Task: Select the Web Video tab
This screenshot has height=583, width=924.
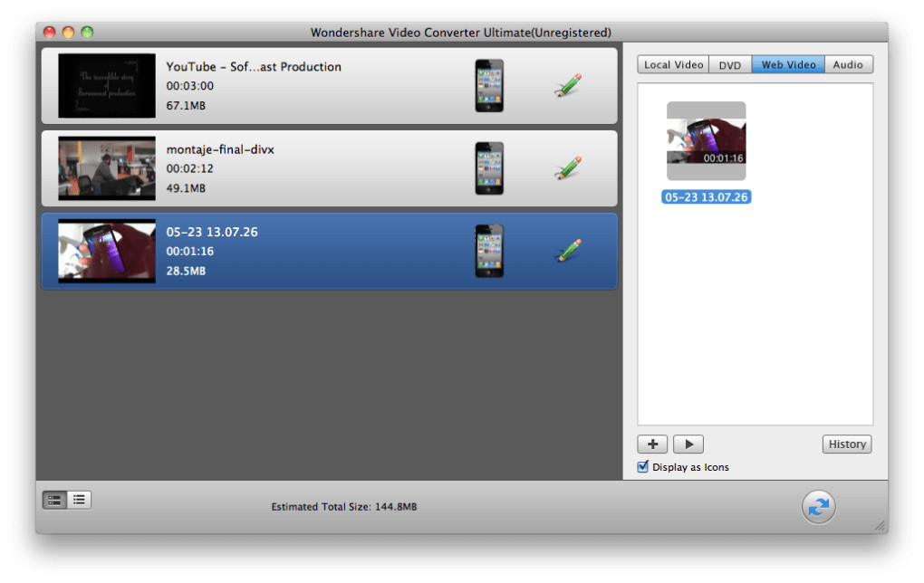Action: (788, 65)
